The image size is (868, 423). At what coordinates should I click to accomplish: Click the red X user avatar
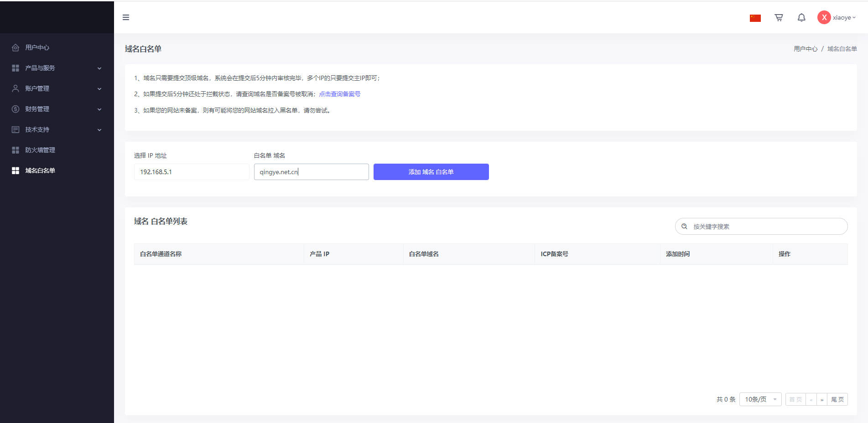point(824,17)
